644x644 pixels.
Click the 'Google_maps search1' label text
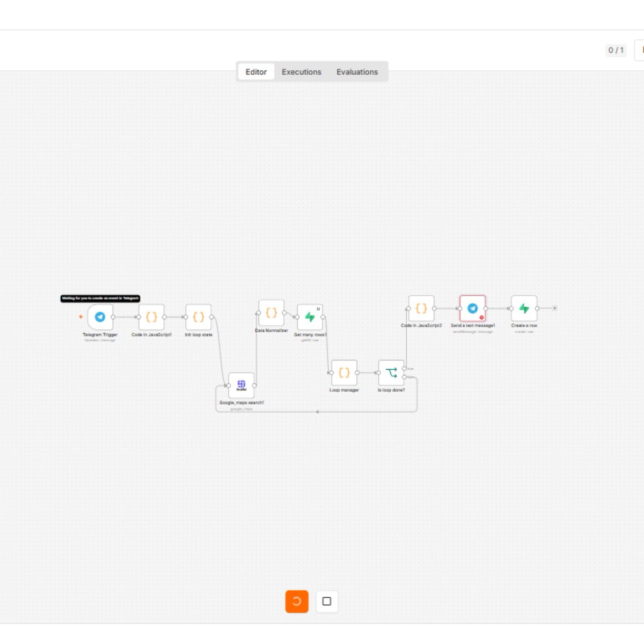click(x=241, y=402)
